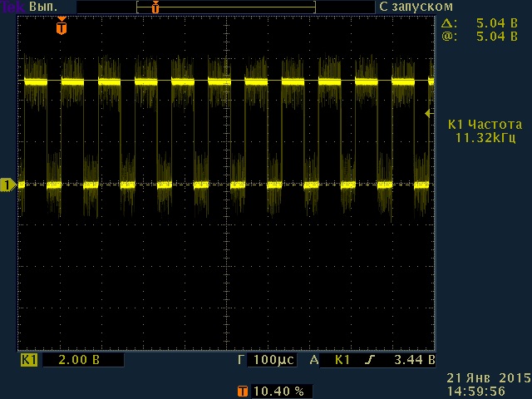Click the trigger marker inside record overview bar

click(155, 7)
